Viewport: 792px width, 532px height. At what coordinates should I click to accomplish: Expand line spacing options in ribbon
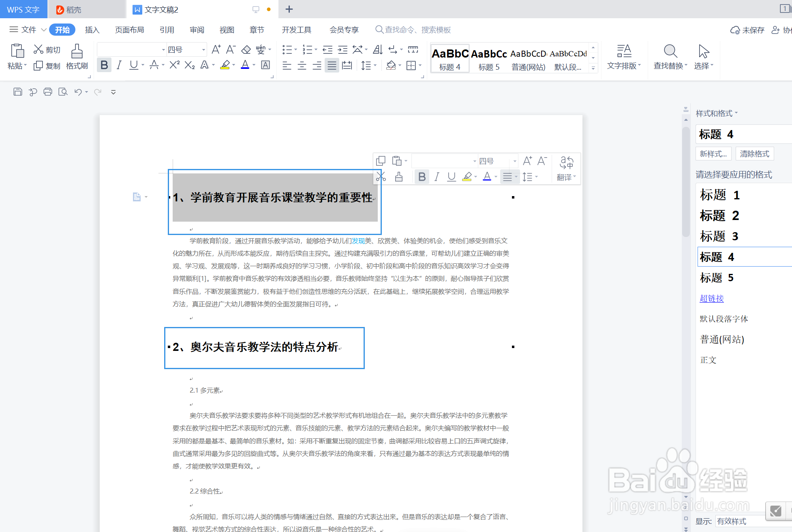(x=375, y=65)
